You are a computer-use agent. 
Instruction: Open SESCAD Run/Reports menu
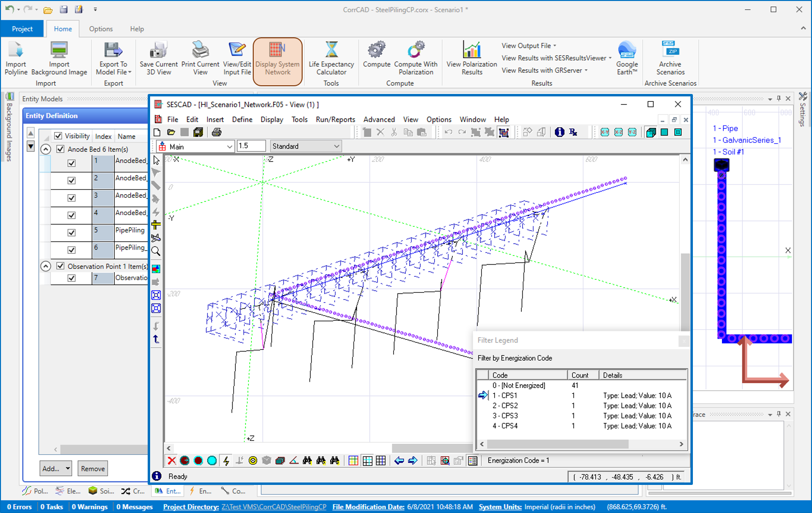click(x=336, y=119)
